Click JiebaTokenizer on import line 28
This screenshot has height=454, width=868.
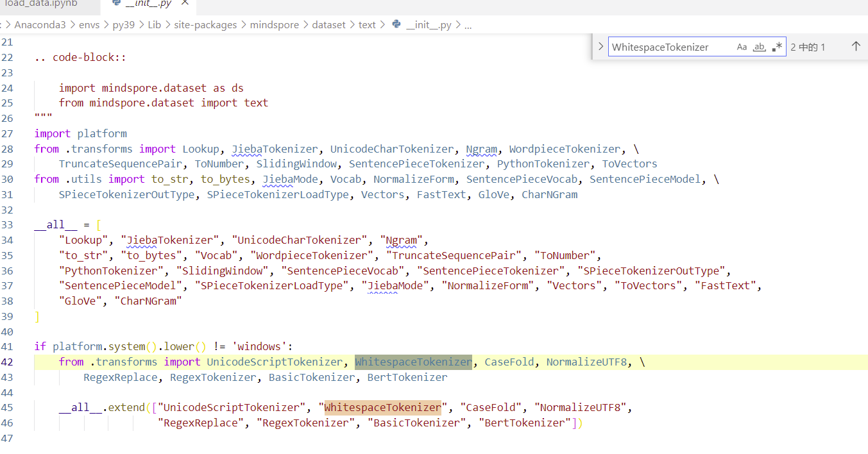[275, 149]
